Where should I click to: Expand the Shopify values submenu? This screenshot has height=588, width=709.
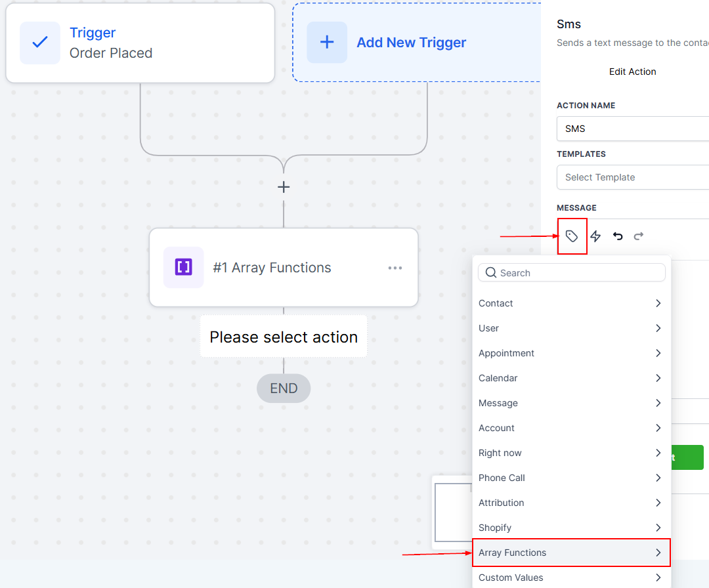658,528
